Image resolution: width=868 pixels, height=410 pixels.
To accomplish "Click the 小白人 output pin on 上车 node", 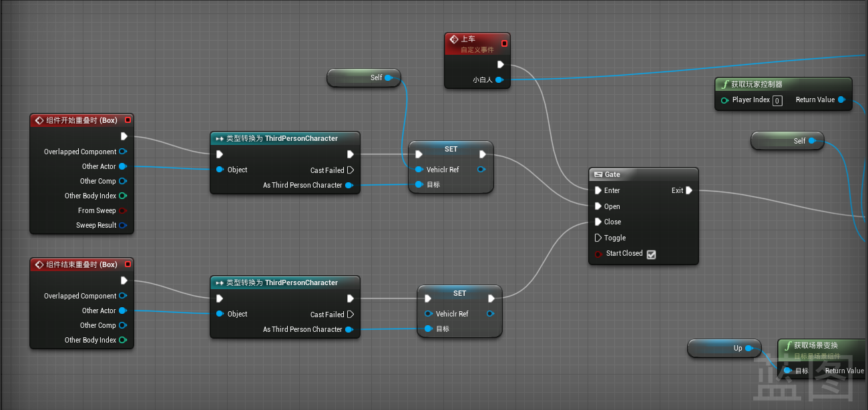I will (x=499, y=80).
